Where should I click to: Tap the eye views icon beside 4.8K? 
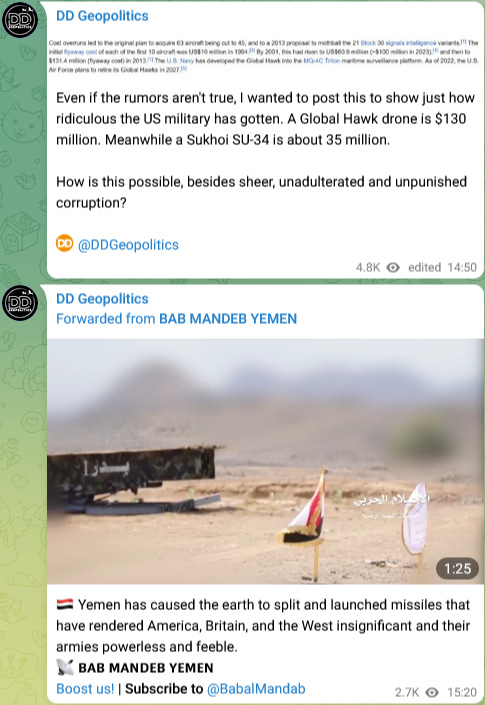click(x=393, y=268)
